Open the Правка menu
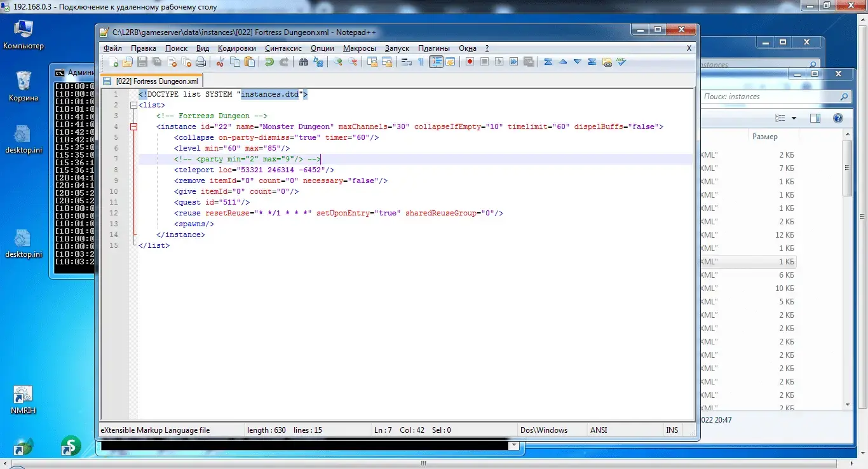 pyautogui.click(x=144, y=48)
